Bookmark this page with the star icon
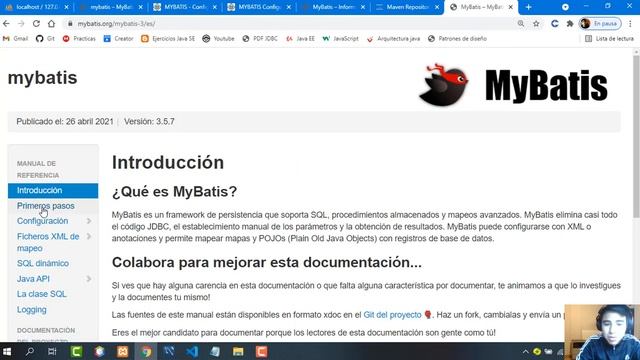The width and height of the screenshot is (640, 360). pyautogui.click(x=536, y=24)
